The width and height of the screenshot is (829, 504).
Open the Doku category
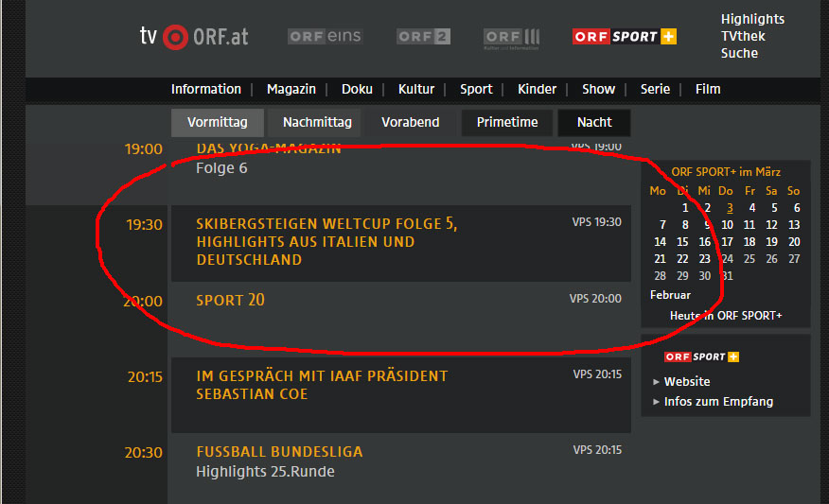tap(357, 89)
